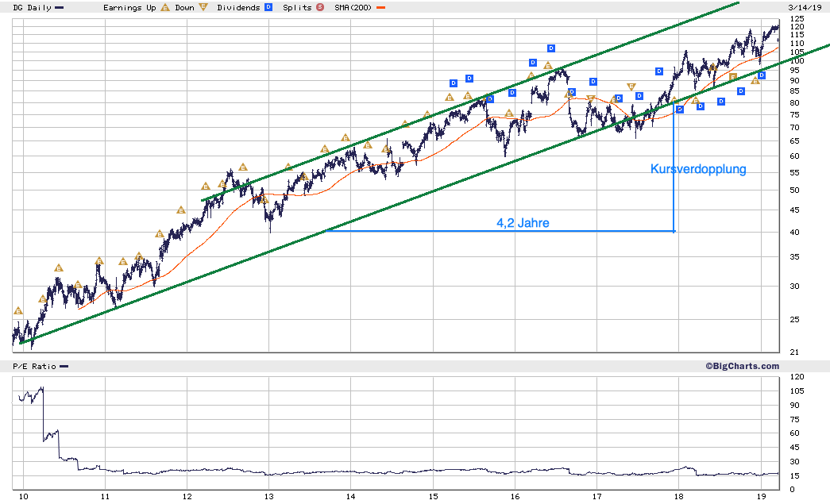
Task: Click the year 19 x-axis label
Action: 761,497
